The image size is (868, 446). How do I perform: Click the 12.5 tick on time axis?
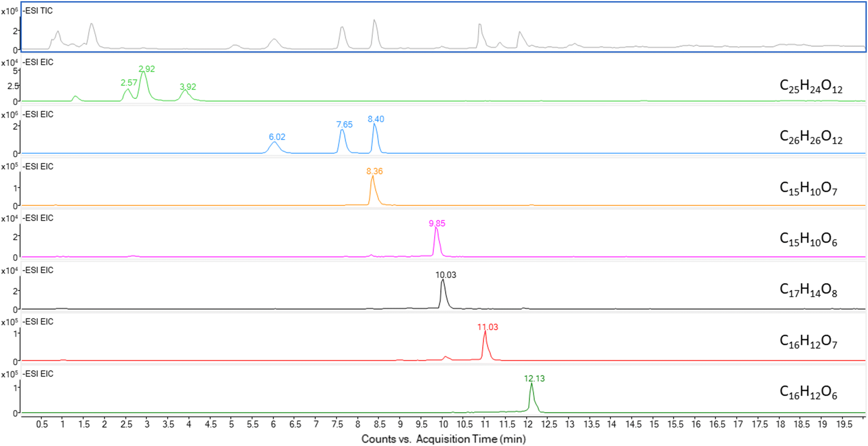tap(549, 424)
